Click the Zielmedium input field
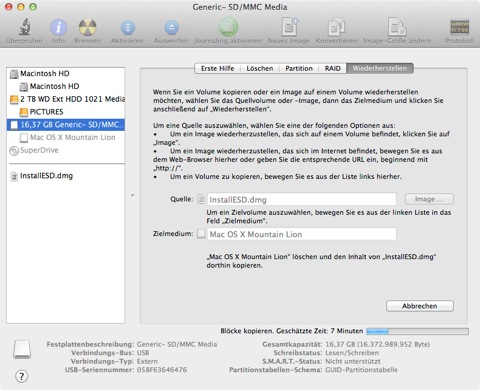This screenshot has width=480, height=390. coord(302,234)
